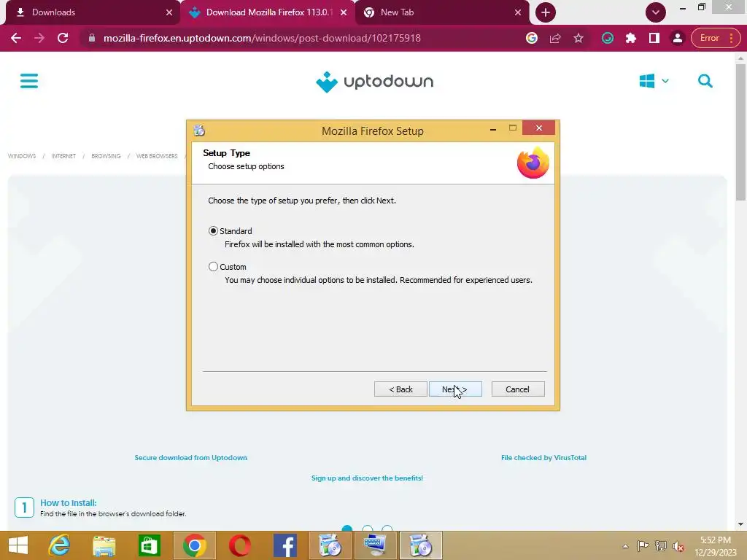Image resolution: width=747 pixels, height=560 pixels.
Task: Open the INTERNET breadcrumb link
Action: click(63, 156)
